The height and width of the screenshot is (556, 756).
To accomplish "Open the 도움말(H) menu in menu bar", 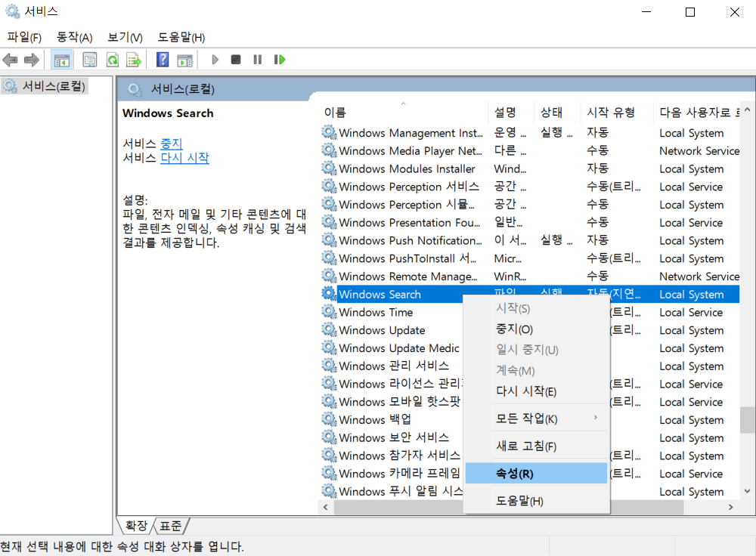I will tap(181, 37).
